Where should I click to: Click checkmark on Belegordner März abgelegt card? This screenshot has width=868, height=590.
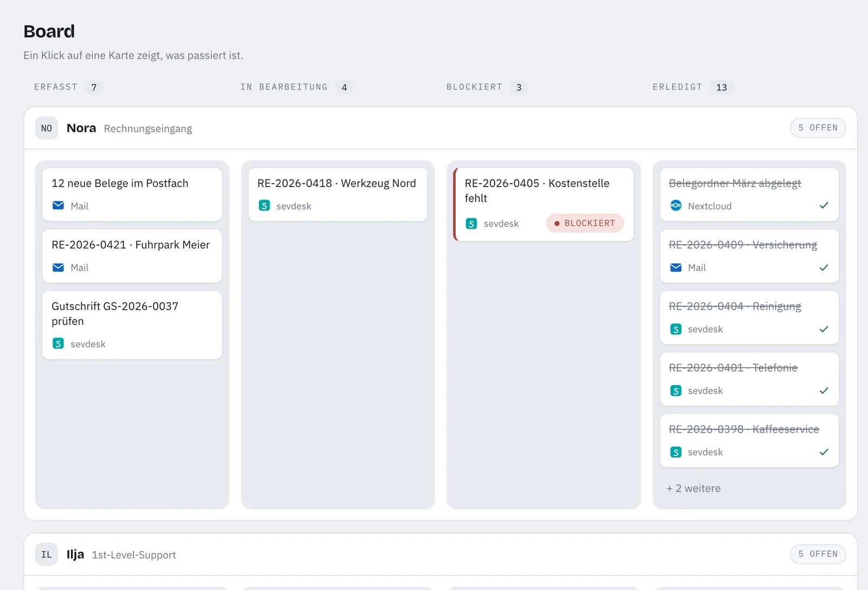(824, 206)
